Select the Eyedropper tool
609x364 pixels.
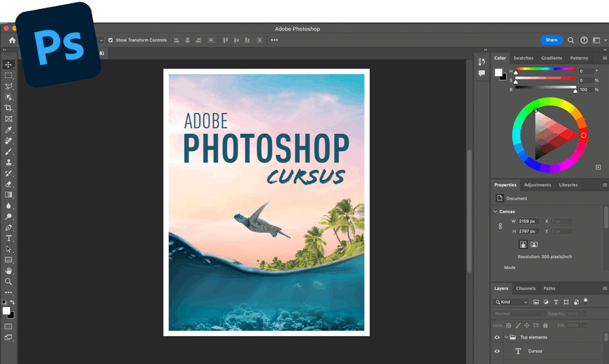(x=8, y=130)
